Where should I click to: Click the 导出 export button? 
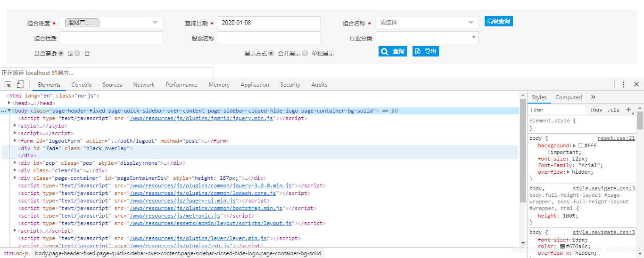click(426, 51)
